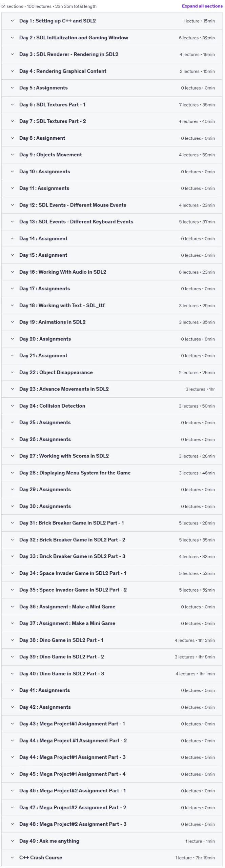Open Day 43 Mega Project#1 Assignment Part 1
Screen dimensions: 225x868
112,724
